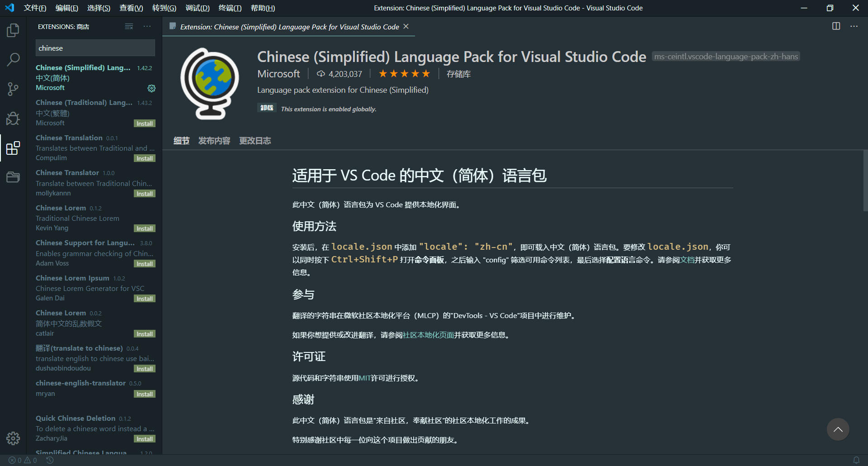Click the Microsoft publisher link
The height and width of the screenshot is (466, 868).
278,74
